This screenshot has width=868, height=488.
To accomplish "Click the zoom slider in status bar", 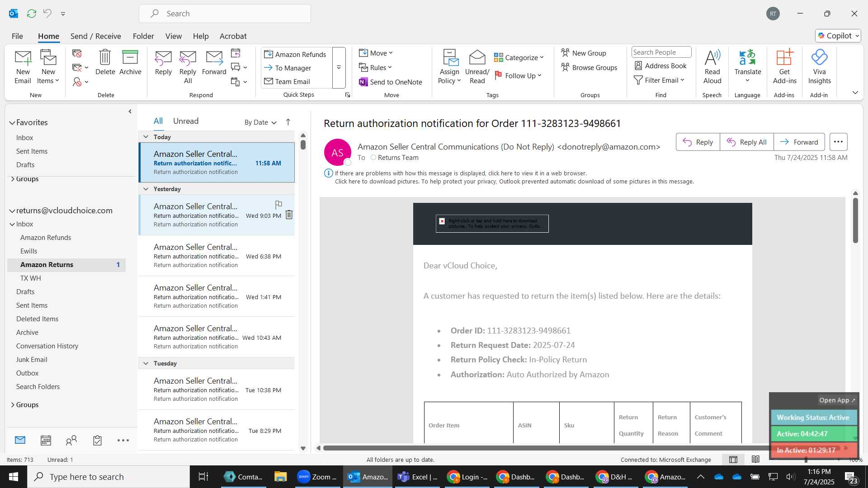I will coord(806,460).
